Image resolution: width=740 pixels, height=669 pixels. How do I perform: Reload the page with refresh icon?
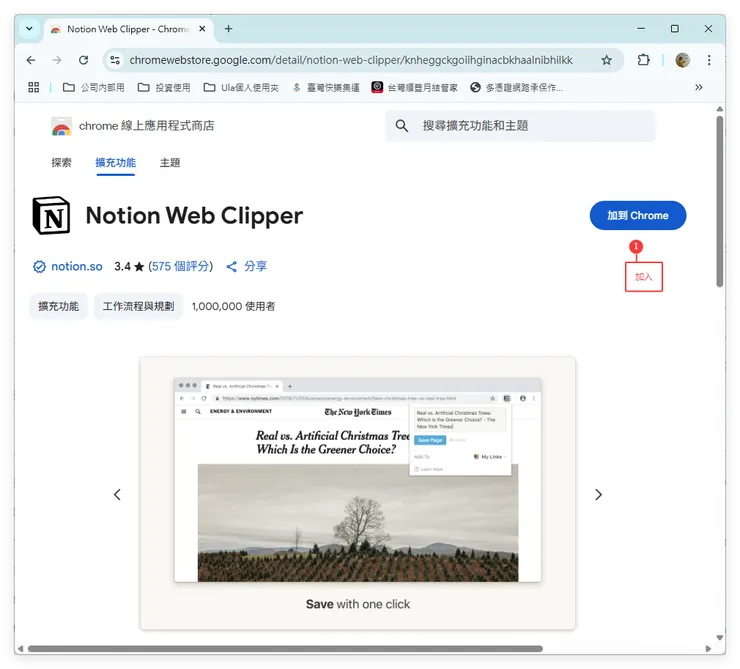click(84, 60)
